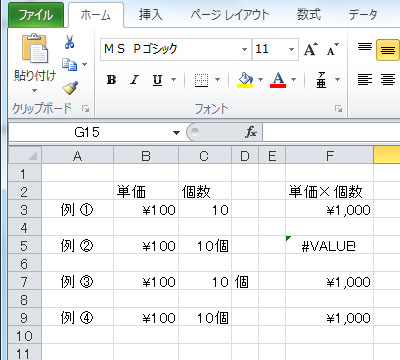The image size is (400, 360).
Task: Toggle Underline formatting
Action: coord(157,80)
